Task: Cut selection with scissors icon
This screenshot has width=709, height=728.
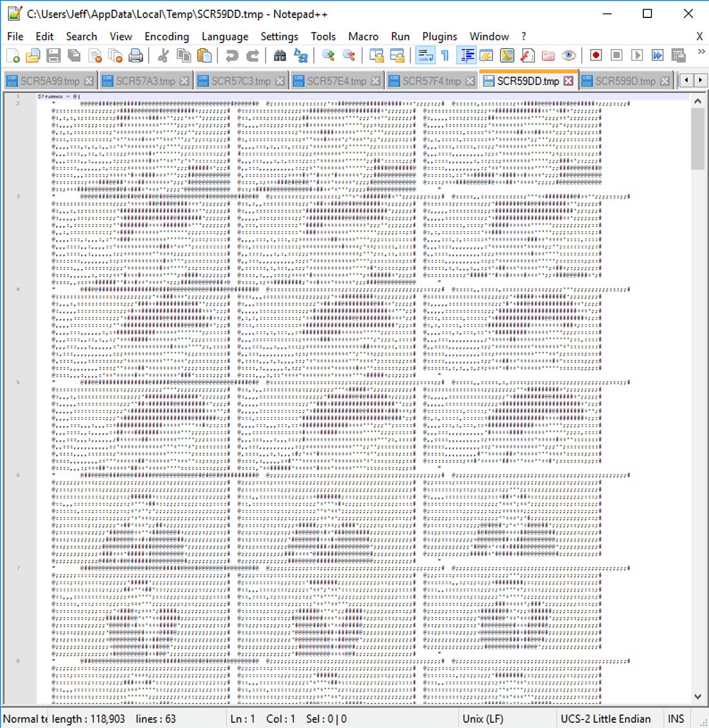Action: (x=163, y=55)
